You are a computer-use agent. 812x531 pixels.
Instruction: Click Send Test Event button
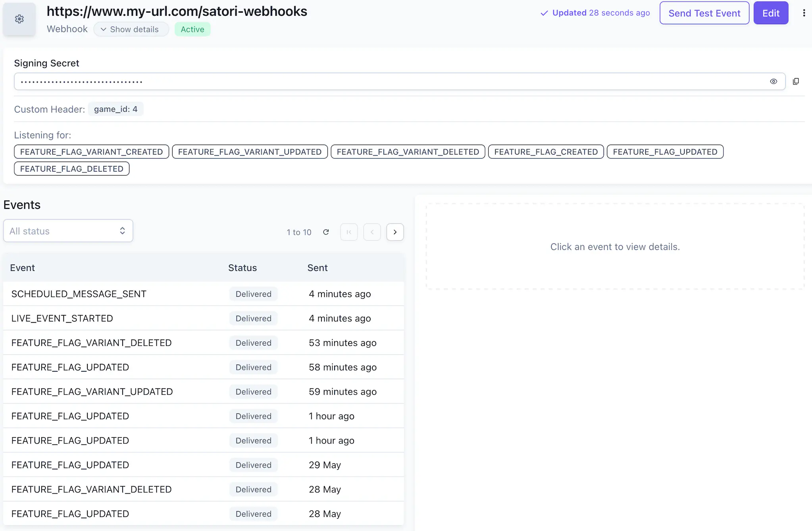coord(704,13)
